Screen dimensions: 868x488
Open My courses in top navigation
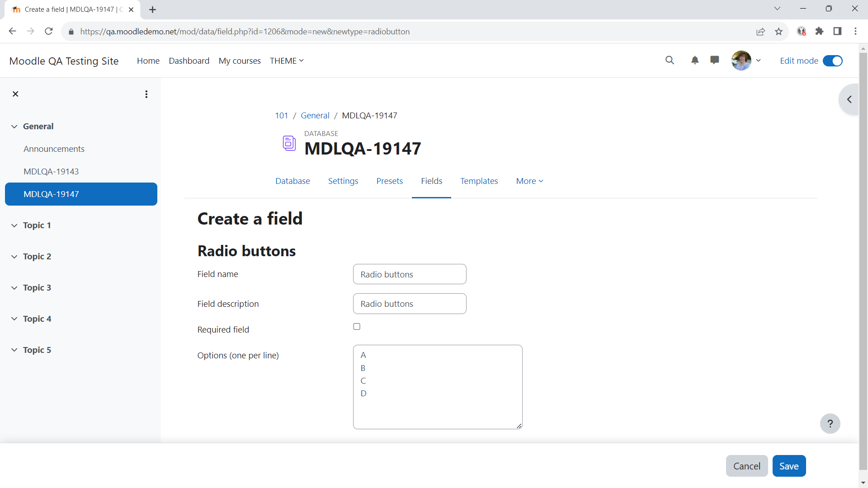coord(240,61)
